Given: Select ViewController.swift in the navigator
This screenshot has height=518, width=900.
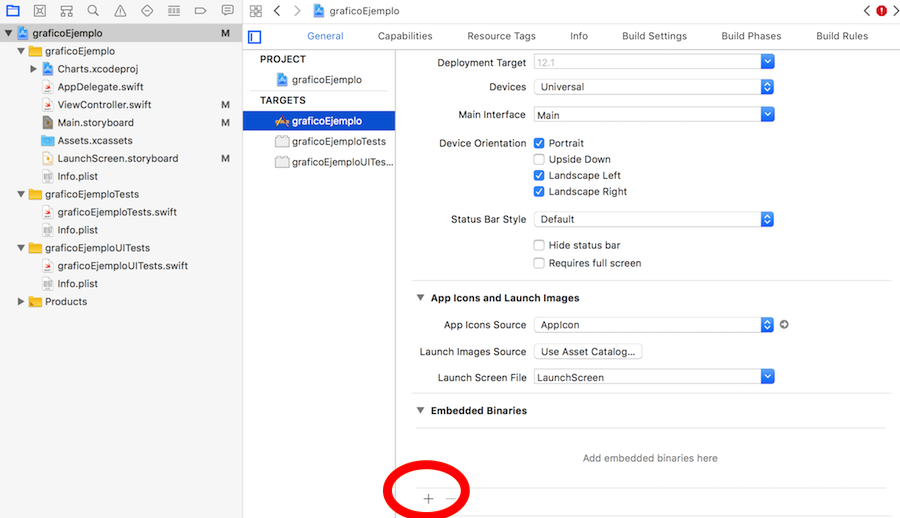Looking at the screenshot, I should [104, 105].
